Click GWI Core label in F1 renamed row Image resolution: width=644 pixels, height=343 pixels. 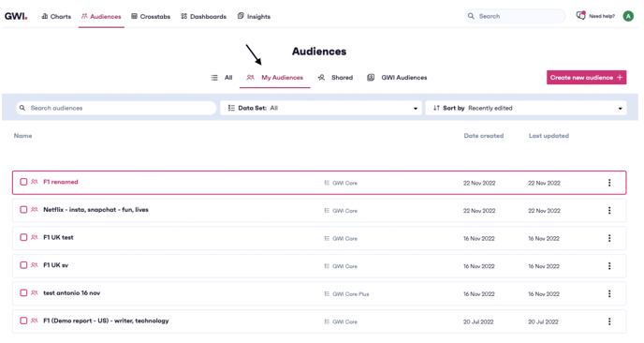(x=345, y=183)
